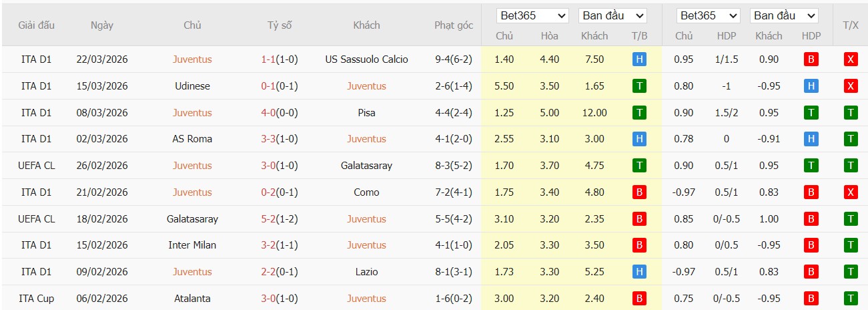The image size is (868, 310).
Task: Click the red X badge in Como row
Action: [x=850, y=192]
